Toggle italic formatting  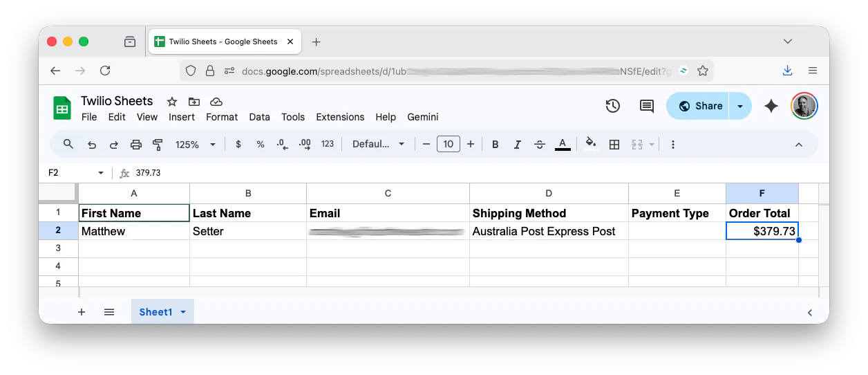(x=517, y=144)
